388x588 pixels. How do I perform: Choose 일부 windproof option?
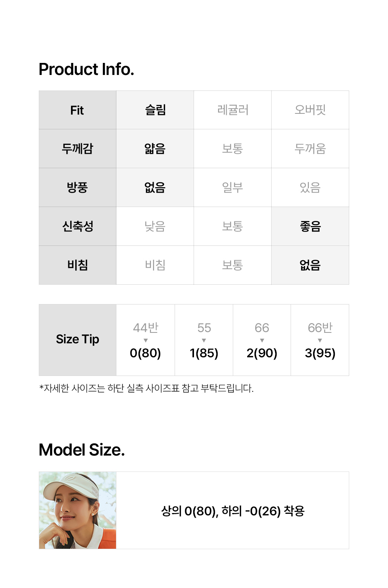click(233, 188)
